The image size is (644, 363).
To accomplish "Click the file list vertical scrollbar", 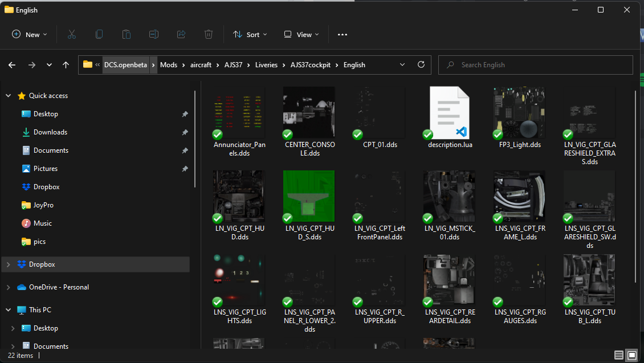I will pyautogui.click(x=635, y=187).
